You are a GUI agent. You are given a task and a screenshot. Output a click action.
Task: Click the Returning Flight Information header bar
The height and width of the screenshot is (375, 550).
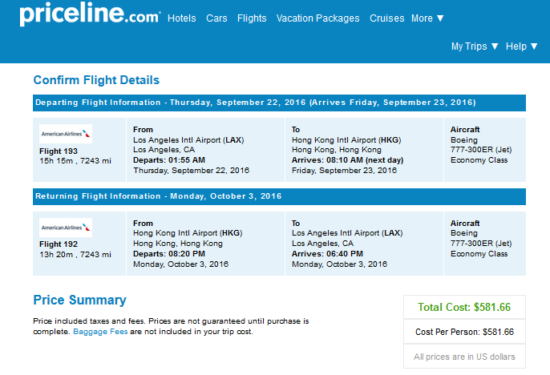pyautogui.click(x=279, y=196)
